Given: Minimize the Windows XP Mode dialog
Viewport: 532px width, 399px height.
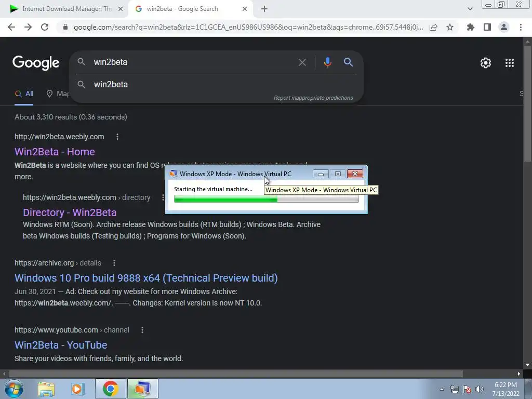Looking at the screenshot, I should [321, 174].
